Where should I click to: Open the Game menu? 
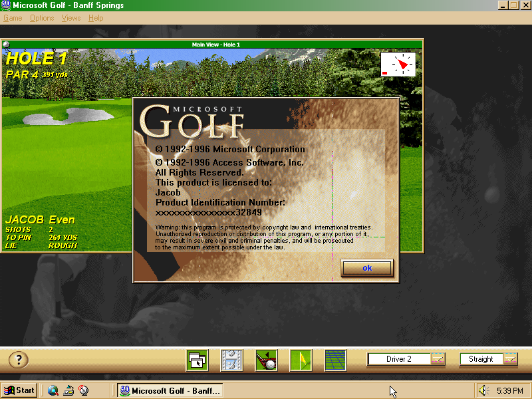[x=13, y=18]
